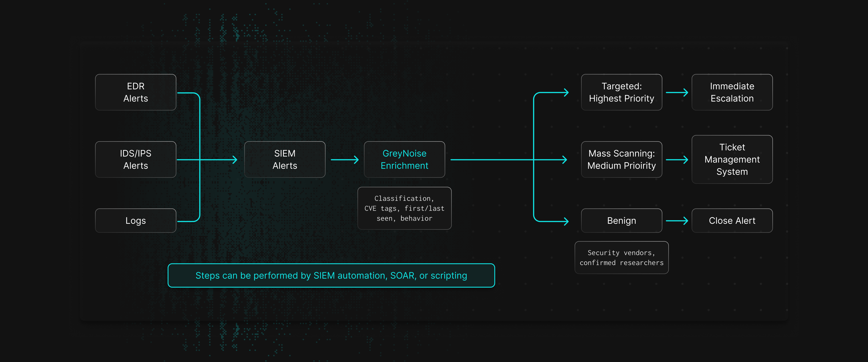This screenshot has width=868, height=362.
Task: Click the Close Alert box
Action: coord(731,220)
